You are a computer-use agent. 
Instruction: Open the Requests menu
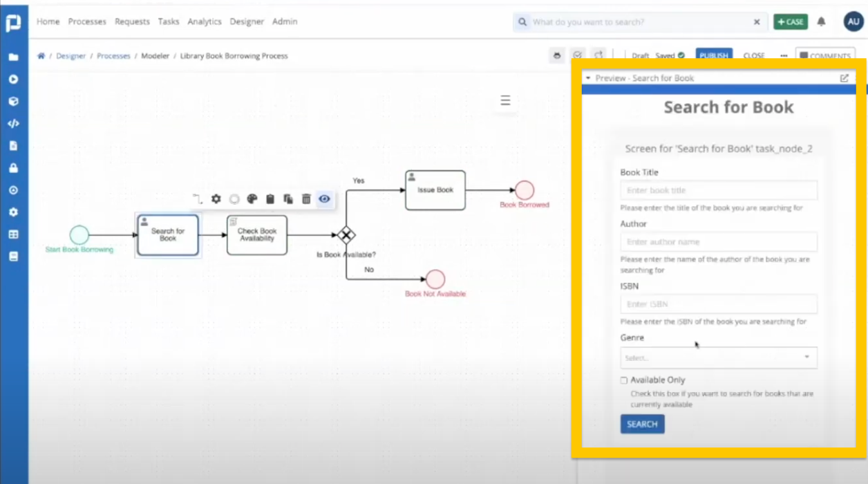(132, 21)
